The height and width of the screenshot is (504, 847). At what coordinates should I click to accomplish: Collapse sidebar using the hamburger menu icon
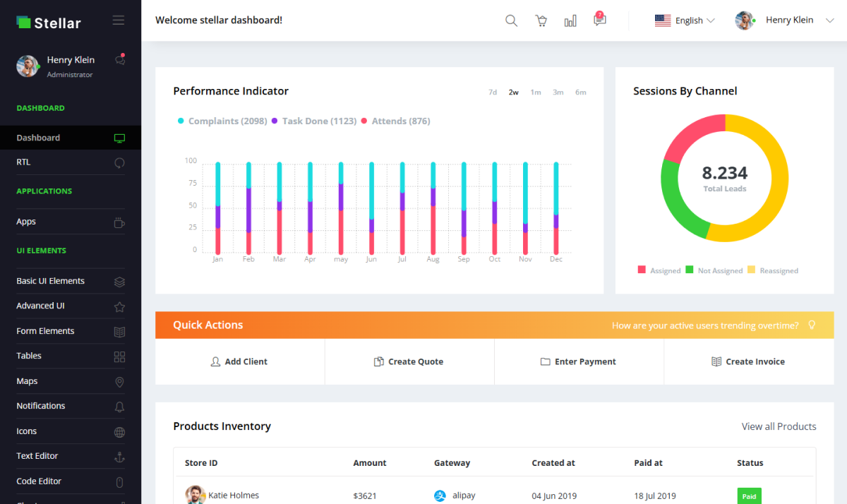point(119,20)
